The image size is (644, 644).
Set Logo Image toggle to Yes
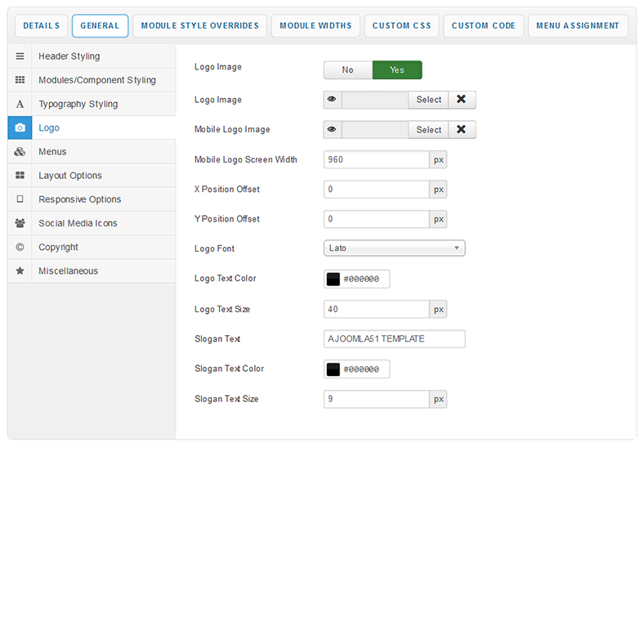[397, 70]
